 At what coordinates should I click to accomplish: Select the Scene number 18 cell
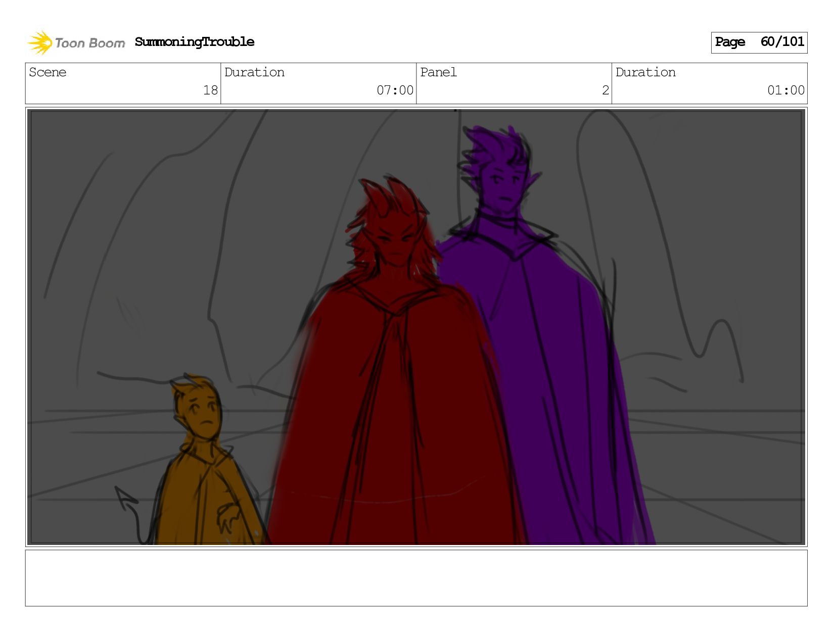(123, 83)
